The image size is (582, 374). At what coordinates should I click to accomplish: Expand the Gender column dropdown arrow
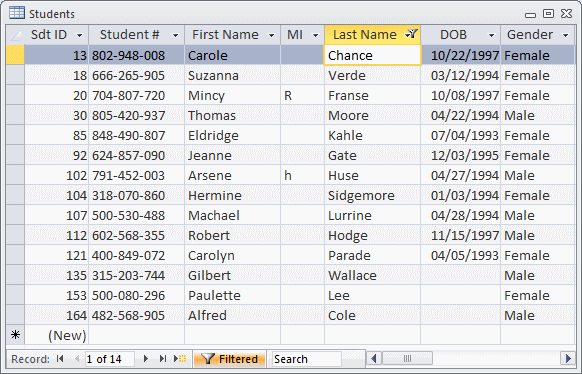pyautogui.click(x=566, y=35)
